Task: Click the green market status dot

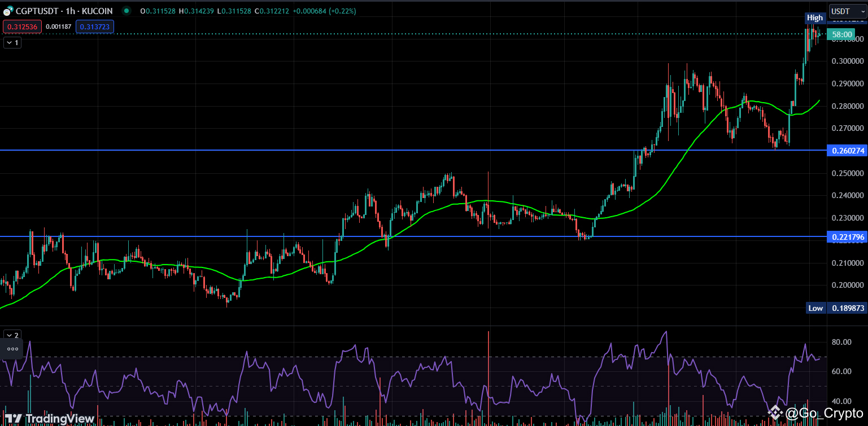Action: (126, 11)
